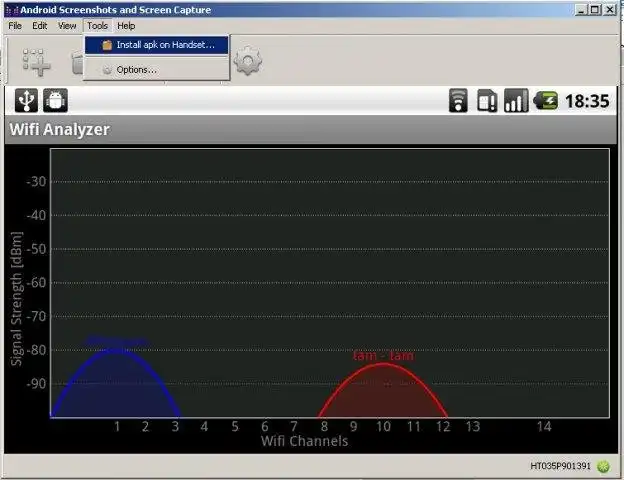Click the orange package icon in Tools menu

click(107, 45)
